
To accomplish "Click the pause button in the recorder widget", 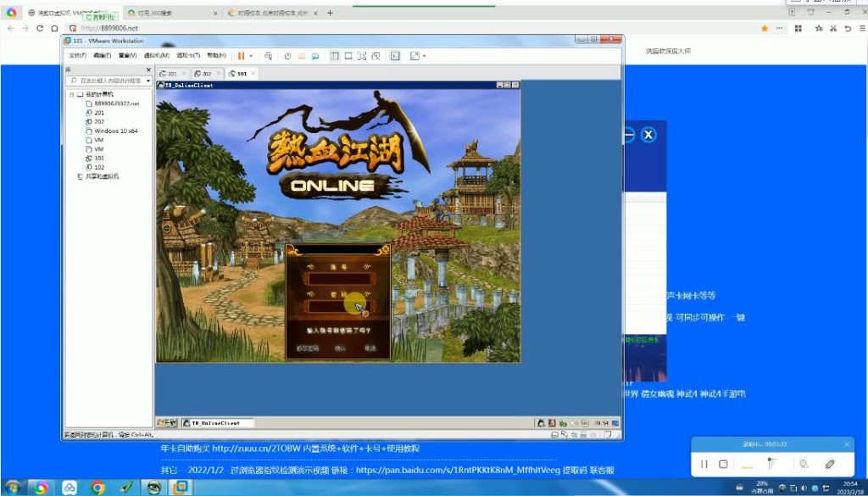I will point(704,464).
